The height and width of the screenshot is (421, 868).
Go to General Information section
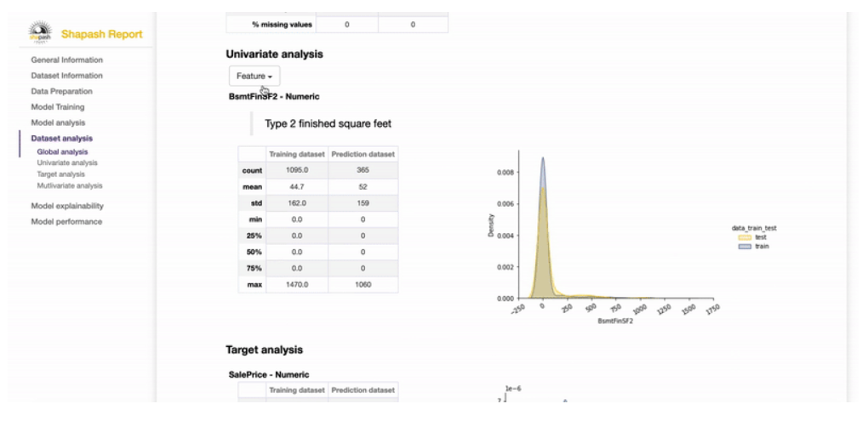coord(67,60)
